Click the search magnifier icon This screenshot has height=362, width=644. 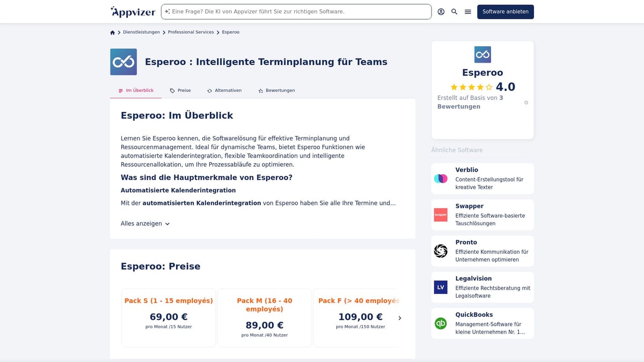(455, 12)
